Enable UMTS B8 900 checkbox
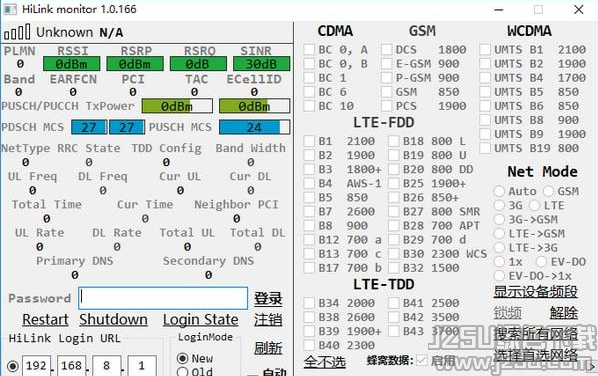The image size is (598, 376). coord(485,120)
